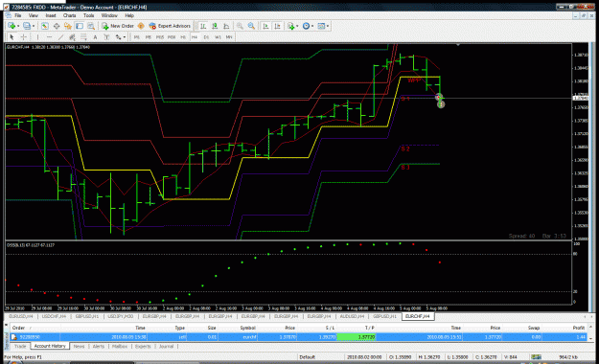Open the Charts menu

pos(70,15)
